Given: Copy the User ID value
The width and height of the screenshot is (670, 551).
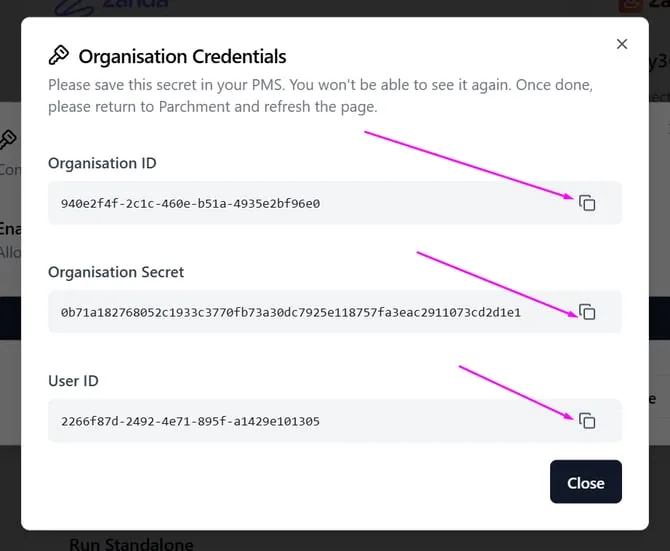Looking at the screenshot, I should (587, 421).
